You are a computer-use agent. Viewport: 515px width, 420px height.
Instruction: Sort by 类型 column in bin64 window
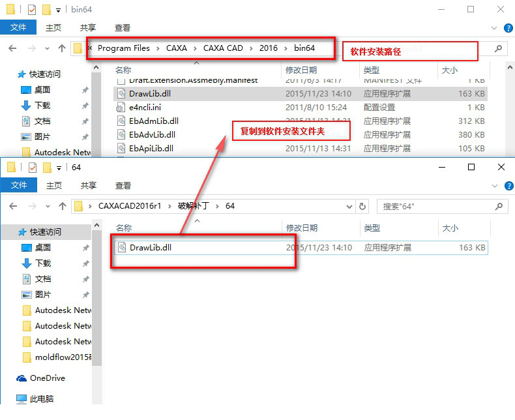coord(372,70)
